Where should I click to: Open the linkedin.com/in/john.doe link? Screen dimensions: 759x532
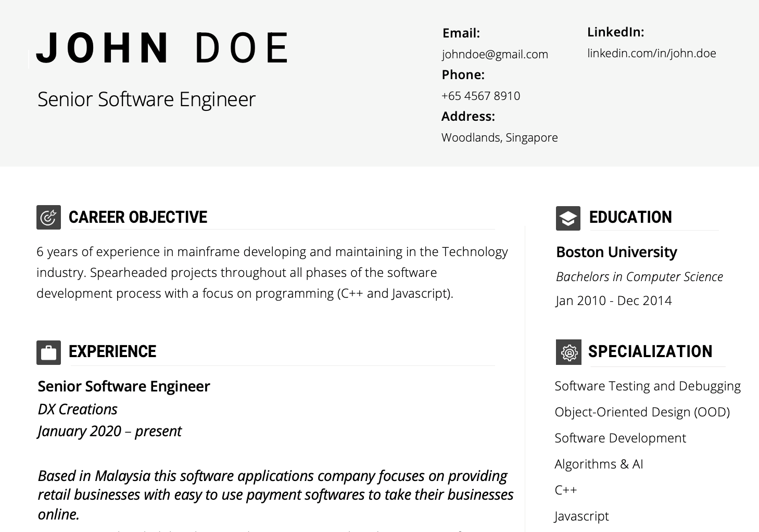click(x=652, y=53)
